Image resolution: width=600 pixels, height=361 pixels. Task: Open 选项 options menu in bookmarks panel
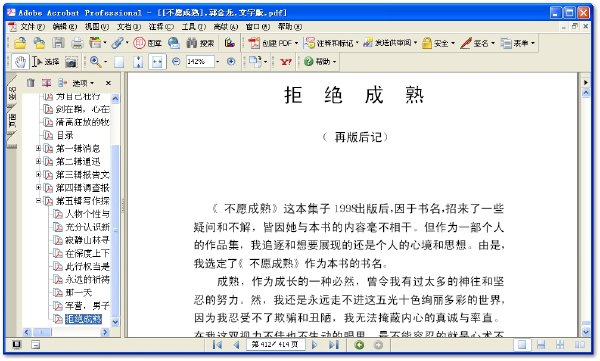point(83,83)
